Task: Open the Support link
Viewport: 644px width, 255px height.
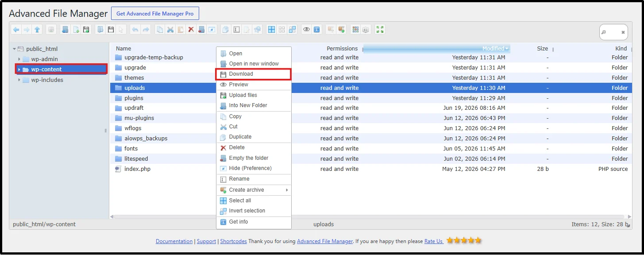Action: pos(206,241)
